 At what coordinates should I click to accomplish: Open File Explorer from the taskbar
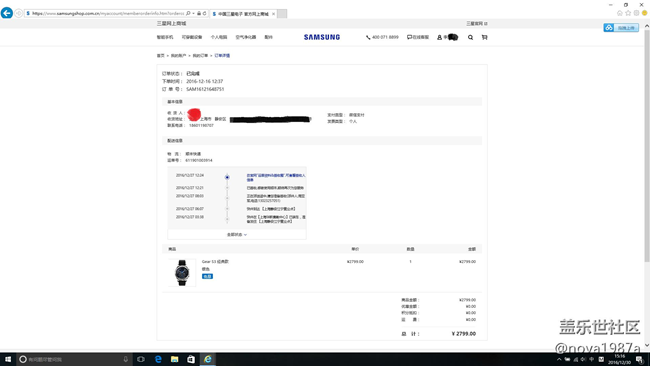(x=175, y=359)
